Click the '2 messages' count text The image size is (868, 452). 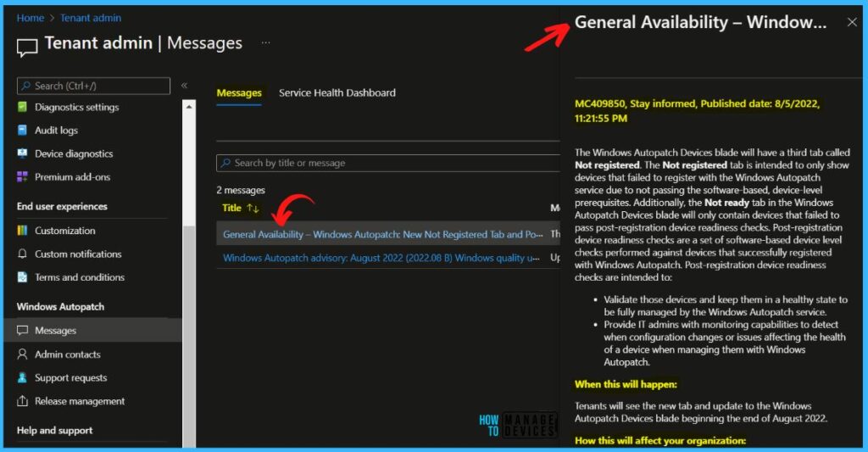tap(241, 190)
